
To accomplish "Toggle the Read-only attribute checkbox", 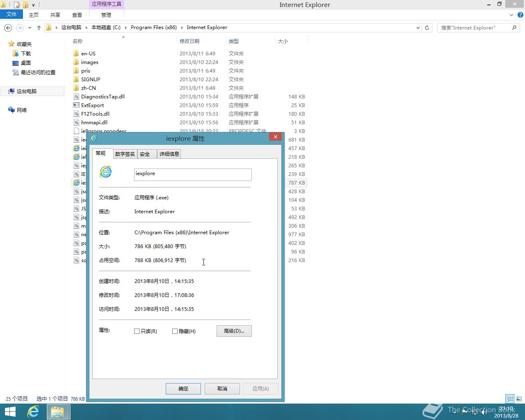I will [x=137, y=331].
